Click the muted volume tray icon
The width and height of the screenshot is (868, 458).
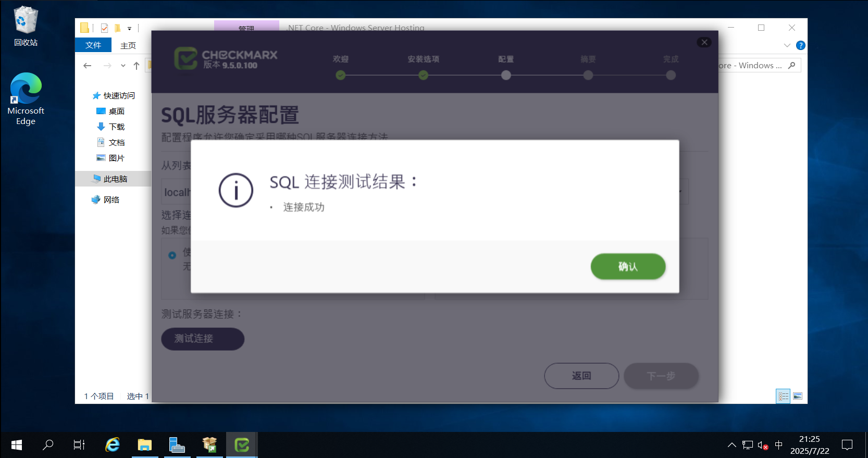tap(763, 445)
